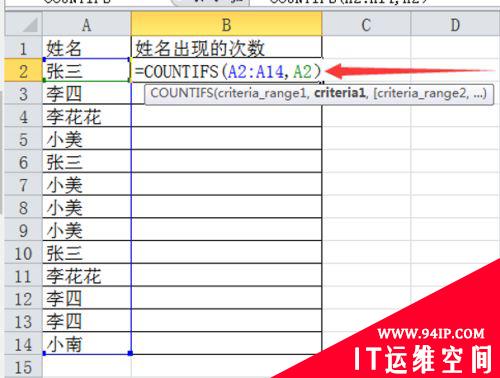Click cell A2 containing 张三

87,71
